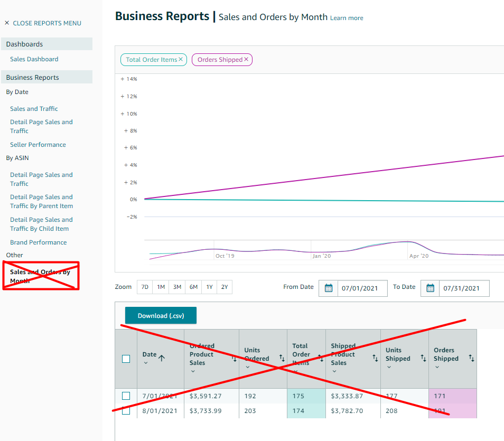Check the box for the 7/01/2021 row
The height and width of the screenshot is (441, 504).
pos(126,396)
